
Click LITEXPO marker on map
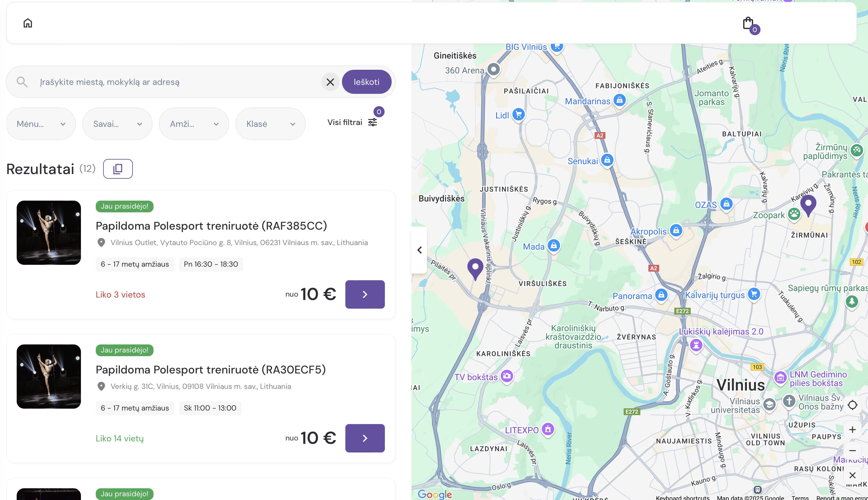click(548, 429)
